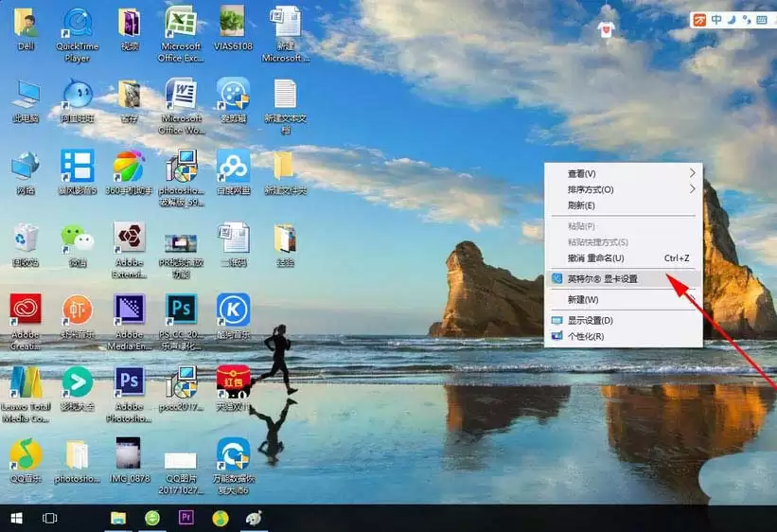Select the 回收站 recycle bin
This screenshot has height=532, width=777.
pos(26,246)
